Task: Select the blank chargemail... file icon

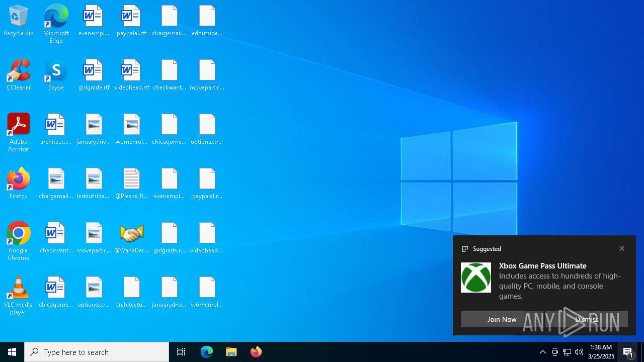Action: pyautogui.click(x=169, y=21)
